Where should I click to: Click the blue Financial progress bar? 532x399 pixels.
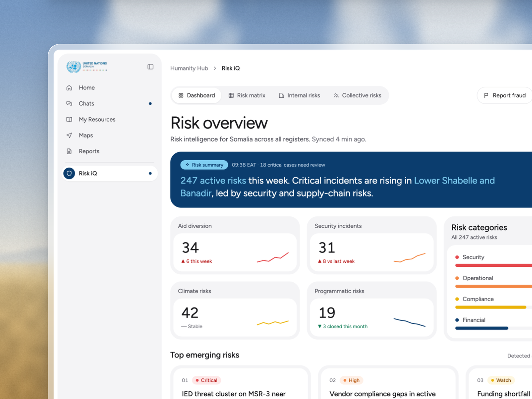[x=482, y=328]
